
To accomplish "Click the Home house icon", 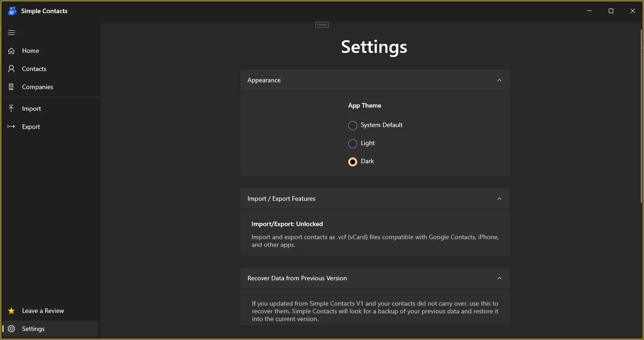I will coord(11,51).
